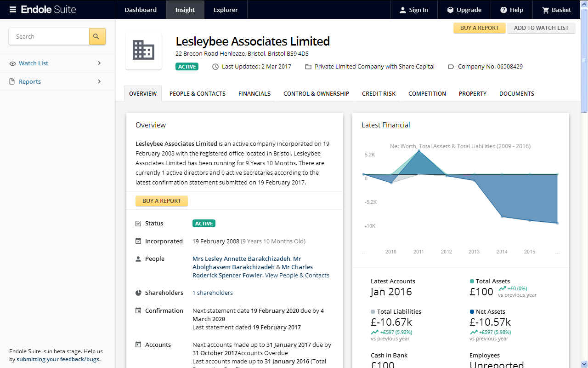Click the Basket cart icon
This screenshot has width=588, height=368.
(546, 10)
